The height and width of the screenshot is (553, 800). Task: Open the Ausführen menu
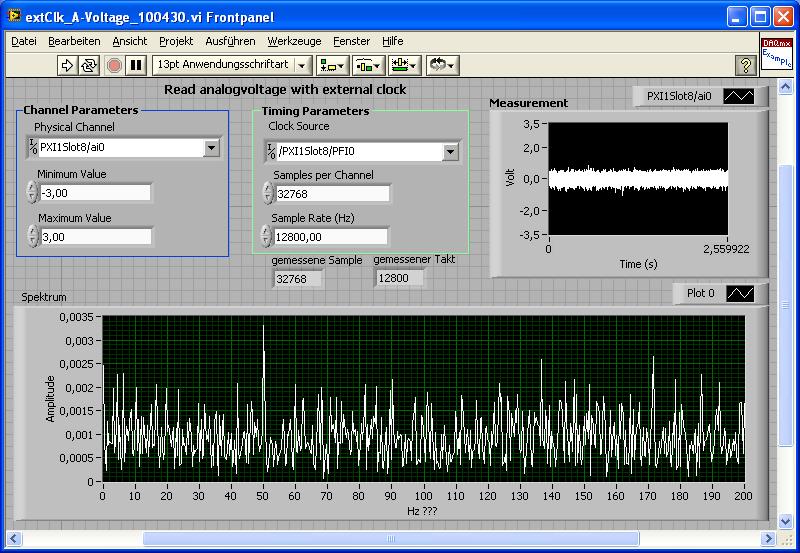coord(230,41)
